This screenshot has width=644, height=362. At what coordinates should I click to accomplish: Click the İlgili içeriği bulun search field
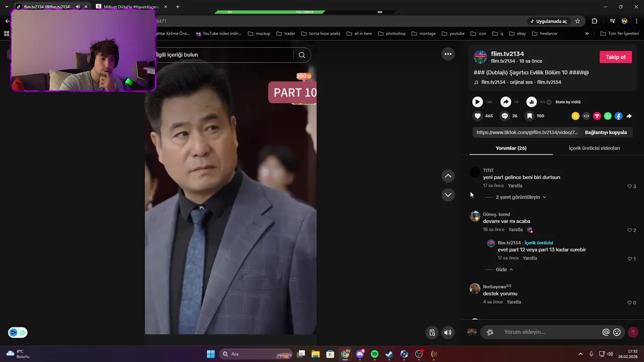tap(224, 55)
